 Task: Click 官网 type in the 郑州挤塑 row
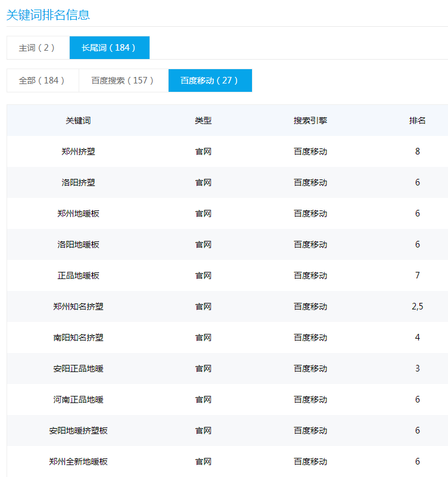pos(203,151)
